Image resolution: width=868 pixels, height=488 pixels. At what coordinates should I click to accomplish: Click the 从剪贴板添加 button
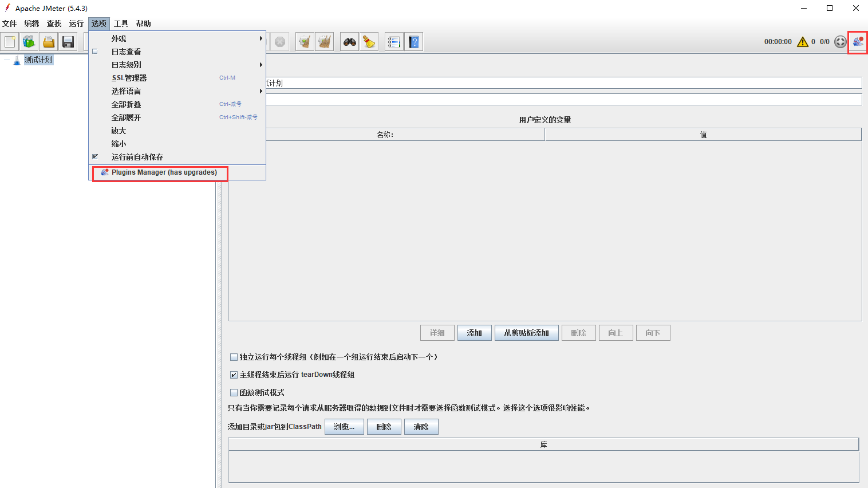[x=526, y=333]
